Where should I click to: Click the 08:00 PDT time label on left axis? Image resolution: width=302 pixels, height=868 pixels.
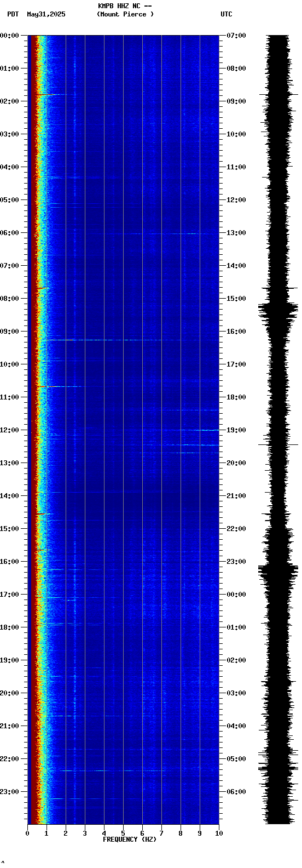click(x=9, y=299)
